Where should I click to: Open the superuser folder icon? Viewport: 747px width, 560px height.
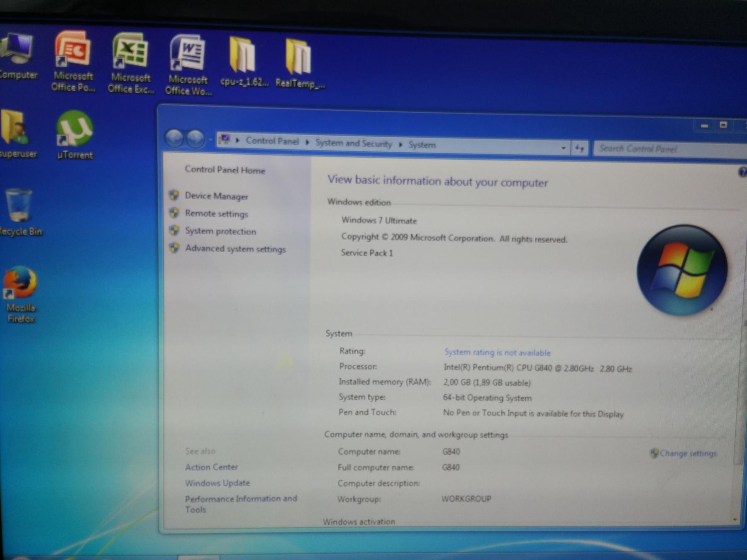[17, 134]
